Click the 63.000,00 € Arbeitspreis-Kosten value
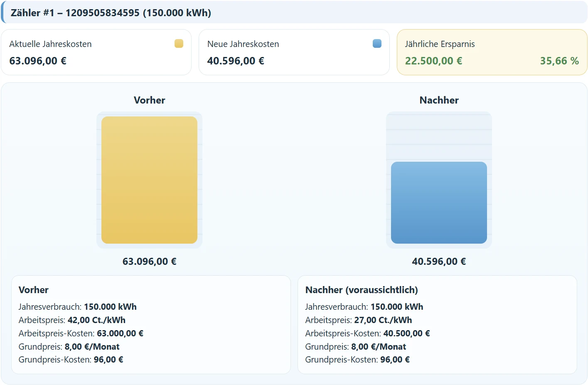The image size is (588, 385). pyautogui.click(x=120, y=333)
